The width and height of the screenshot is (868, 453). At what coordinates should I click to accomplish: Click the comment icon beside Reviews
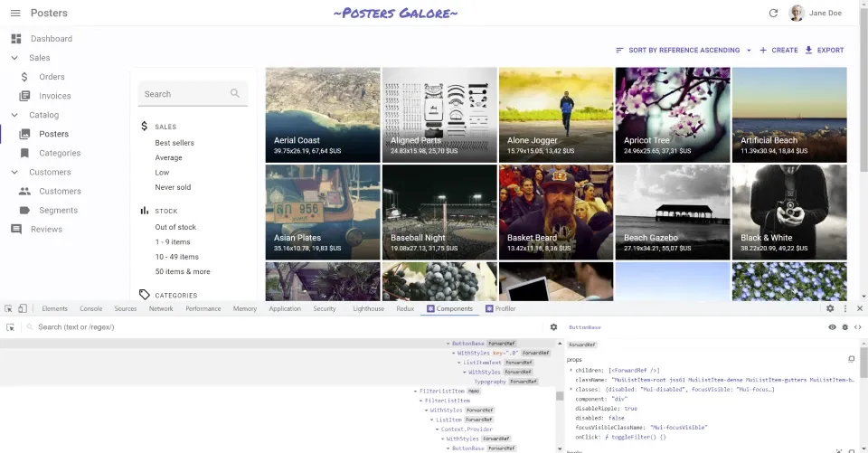tap(16, 230)
